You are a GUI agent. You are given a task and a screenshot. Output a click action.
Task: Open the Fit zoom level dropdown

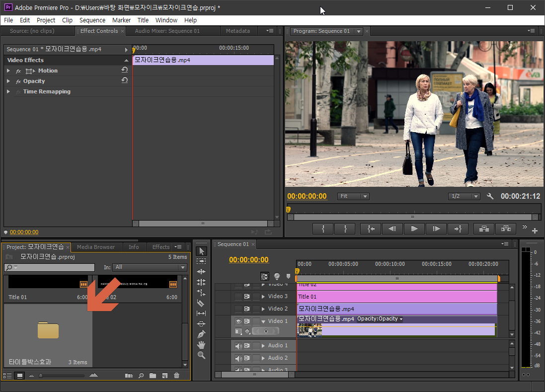[353, 196]
